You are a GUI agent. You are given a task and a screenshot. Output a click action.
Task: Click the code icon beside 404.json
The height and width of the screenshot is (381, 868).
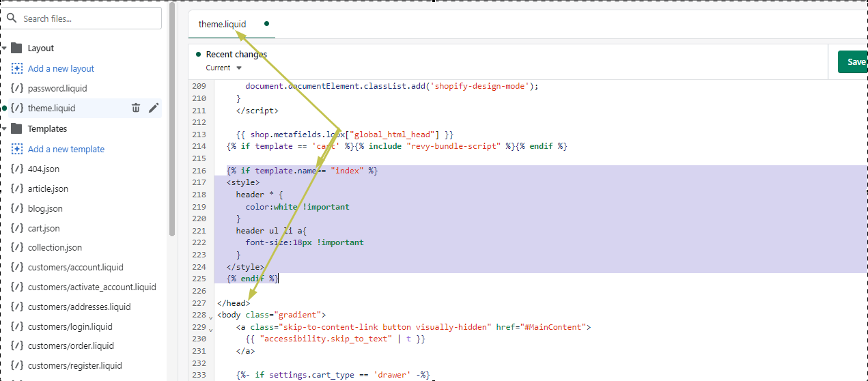point(17,169)
